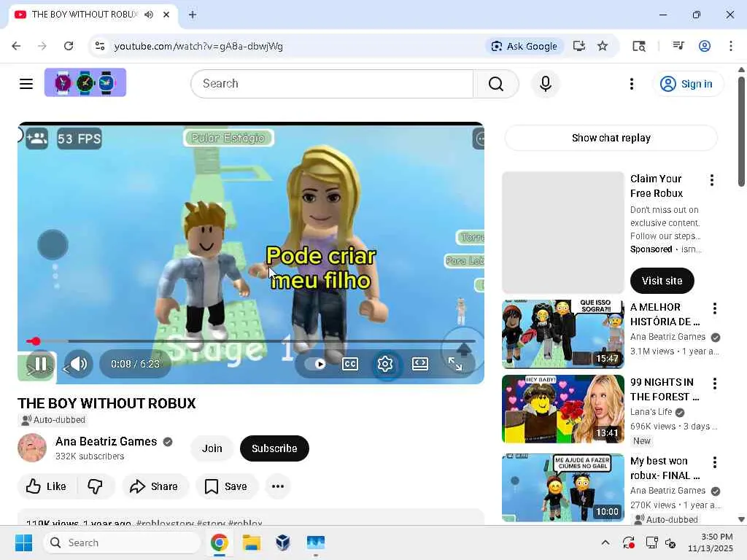
Task: Open a new browser tab
Action: pyautogui.click(x=193, y=15)
